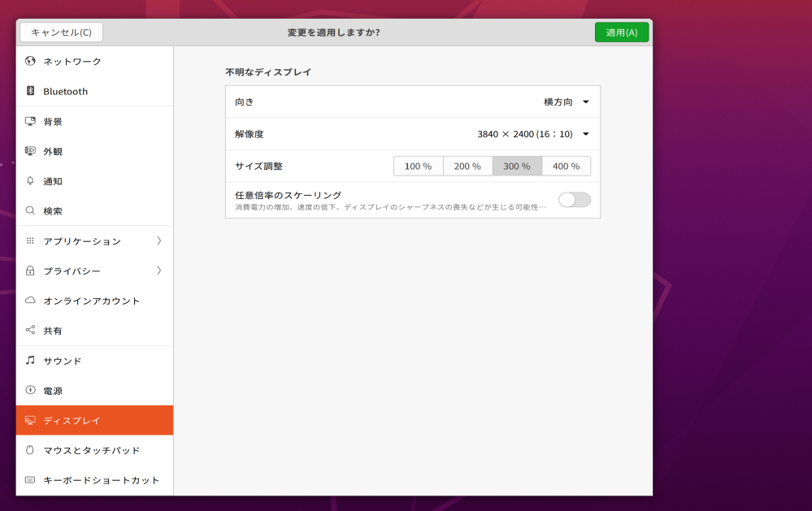Open ネットワーク settings via the globe icon
The height and width of the screenshot is (511, 812).
click(30, 61)
